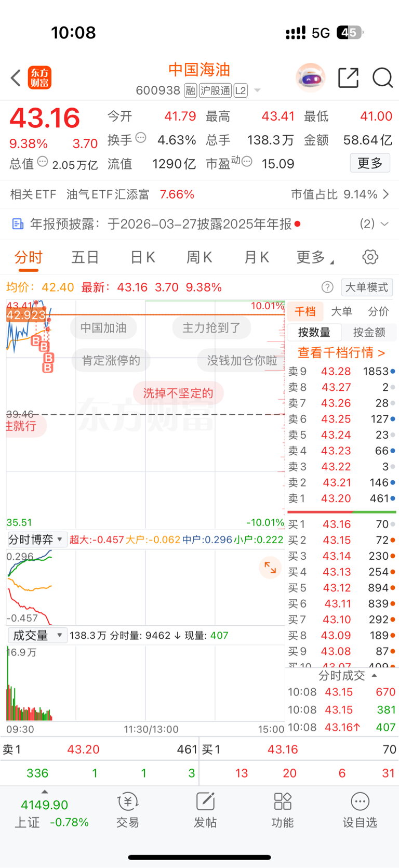This screenshot has width=399, height=868.
Task: Tap the back arrow icon
Action: 16,78
